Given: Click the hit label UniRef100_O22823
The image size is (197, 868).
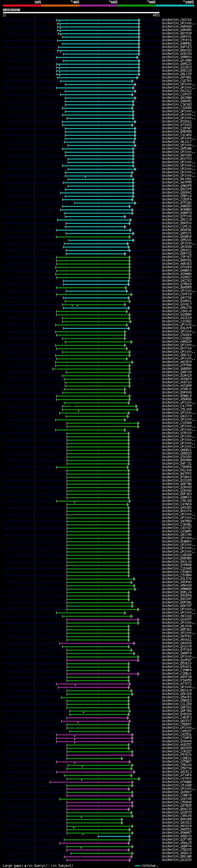Looking at the screenshot, I should [177, 67].
